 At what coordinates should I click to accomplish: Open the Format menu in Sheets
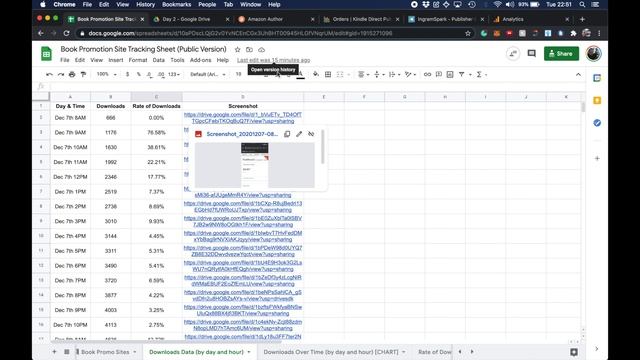coord(138,60)
